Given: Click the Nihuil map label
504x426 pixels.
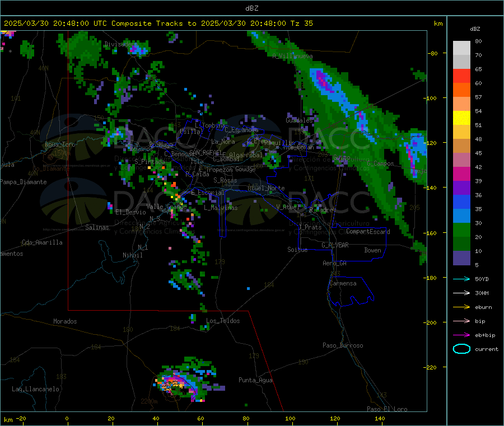Looking at the screenshot, I should [133, 255].
